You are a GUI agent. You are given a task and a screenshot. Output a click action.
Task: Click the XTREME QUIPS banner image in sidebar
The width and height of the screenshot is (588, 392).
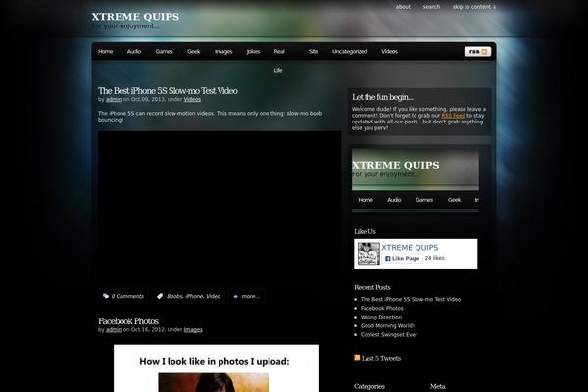pyautogui.click(x=416, y=180)
